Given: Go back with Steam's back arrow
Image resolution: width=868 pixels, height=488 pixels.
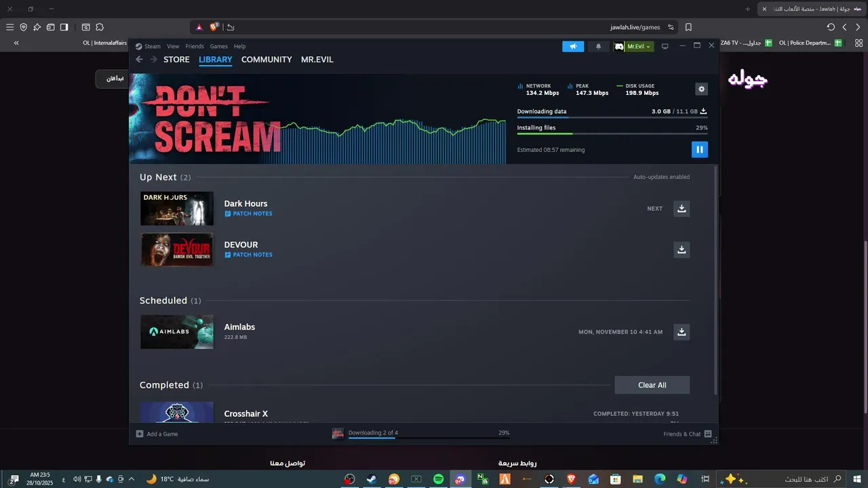Looking at the screenshot, I should (139, 60).
